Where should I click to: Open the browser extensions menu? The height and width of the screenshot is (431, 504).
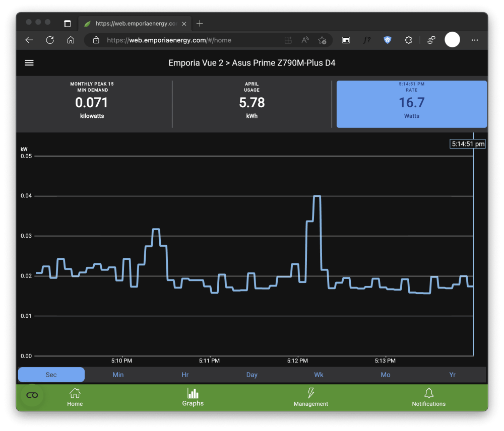408,40
